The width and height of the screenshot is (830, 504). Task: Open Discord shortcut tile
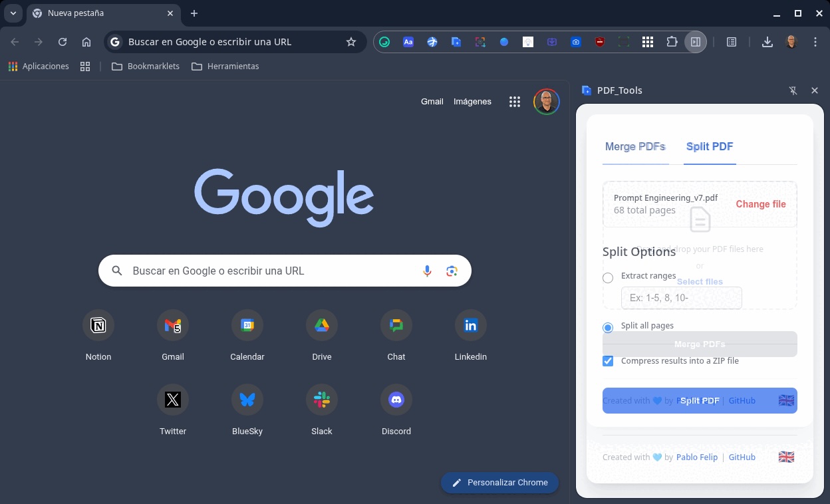(396, 400)
